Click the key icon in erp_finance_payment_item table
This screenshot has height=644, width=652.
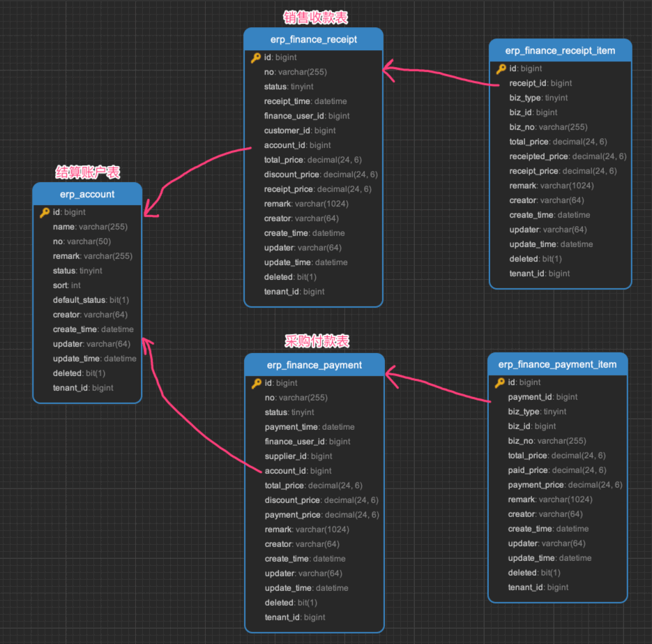(499, 382)
